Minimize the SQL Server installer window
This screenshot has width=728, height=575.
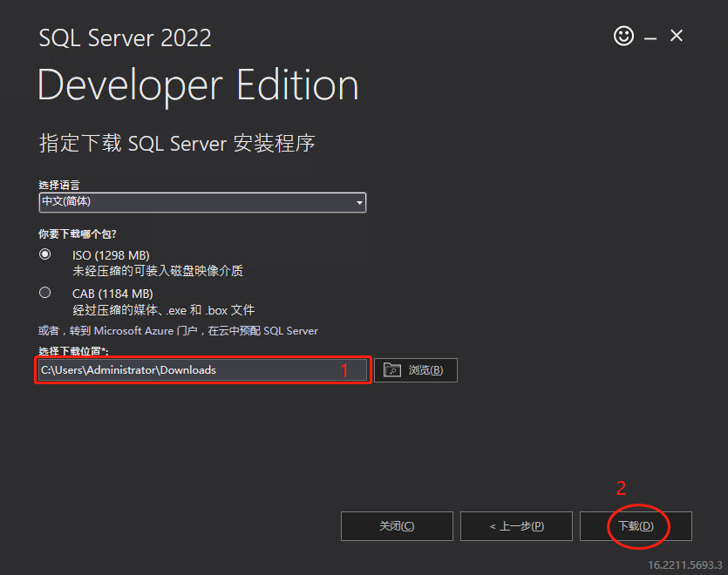pyautogui.click(x=650, y=38)
